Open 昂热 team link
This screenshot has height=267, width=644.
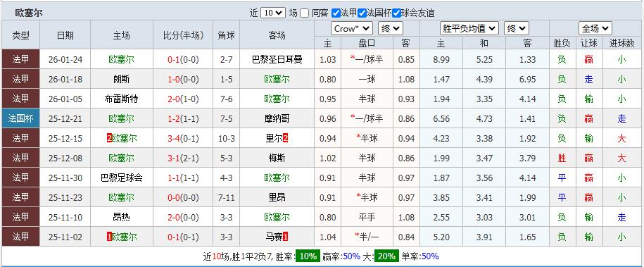122,218
